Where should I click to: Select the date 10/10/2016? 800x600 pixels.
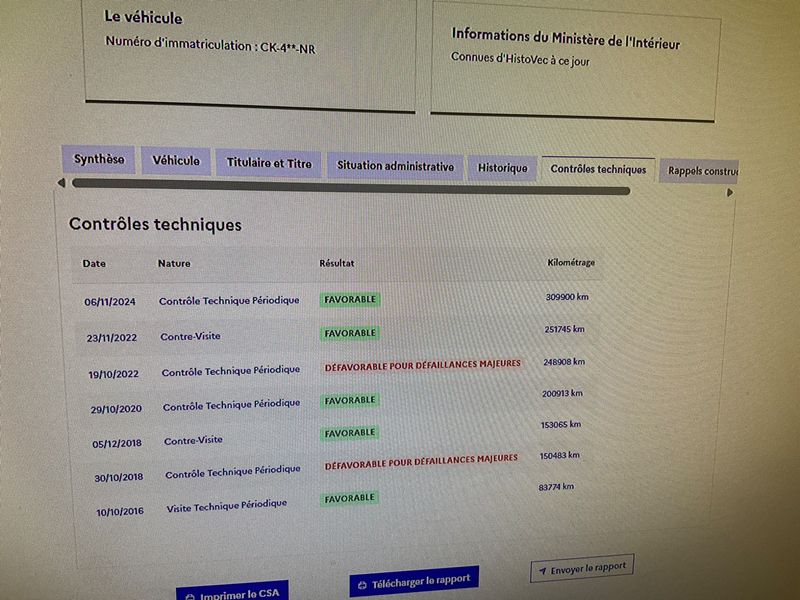(x=120, y=511)
